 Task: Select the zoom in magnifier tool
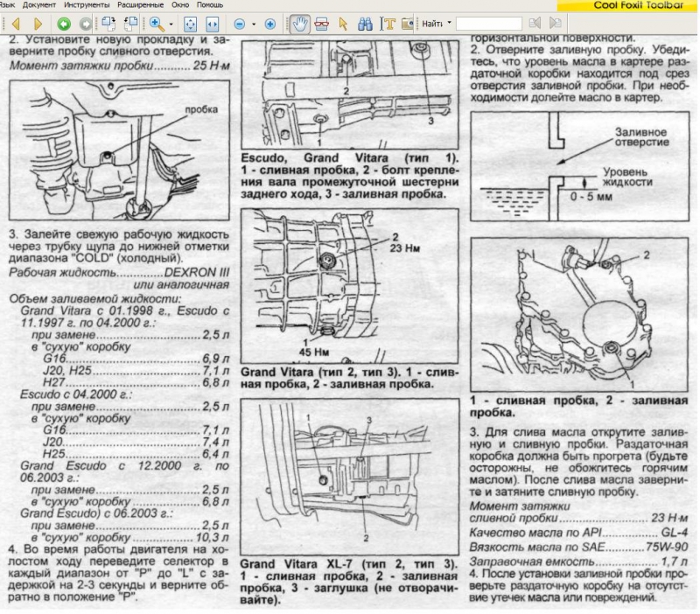click(157, 24)
